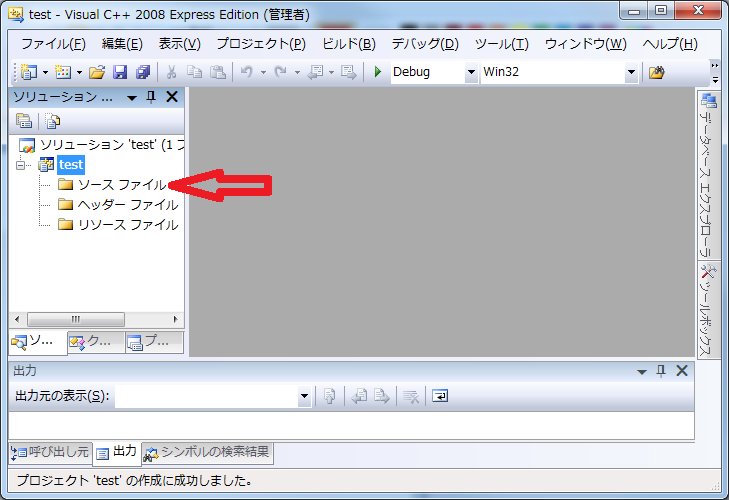Open the 編集(E) menu
729x500 pixels.
click(122, 44)
